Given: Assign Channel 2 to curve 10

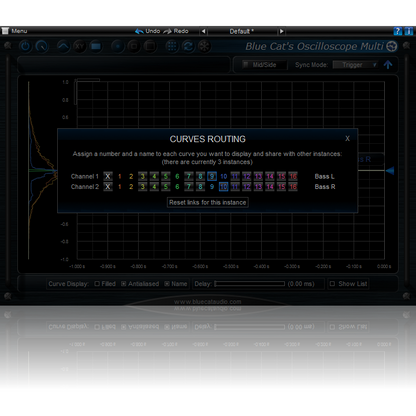Looking at the screenshot, I should coord(224,187).
